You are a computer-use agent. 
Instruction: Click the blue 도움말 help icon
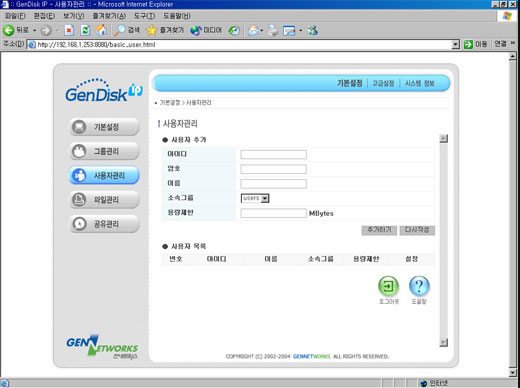pos(419,286)
